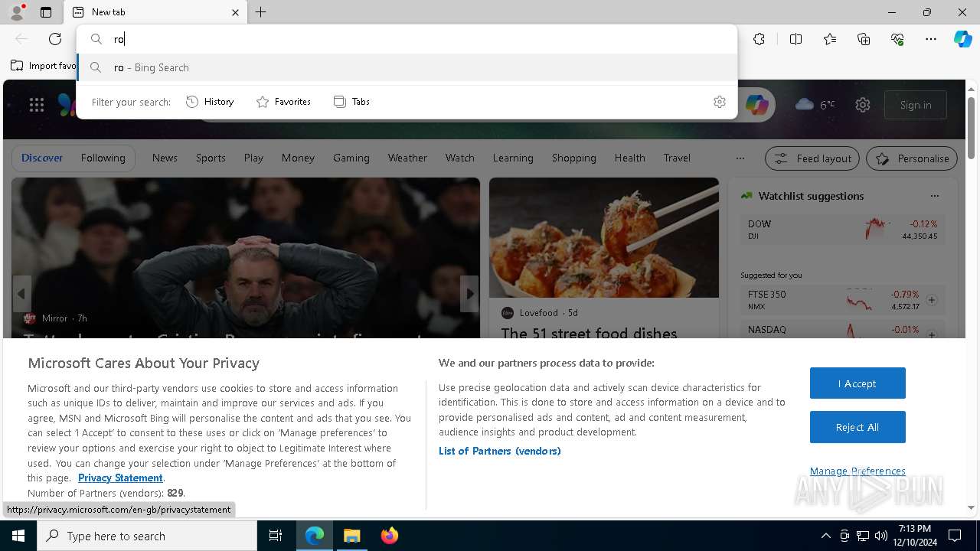Open Favorites star icon in toolbar

[830, 39]
